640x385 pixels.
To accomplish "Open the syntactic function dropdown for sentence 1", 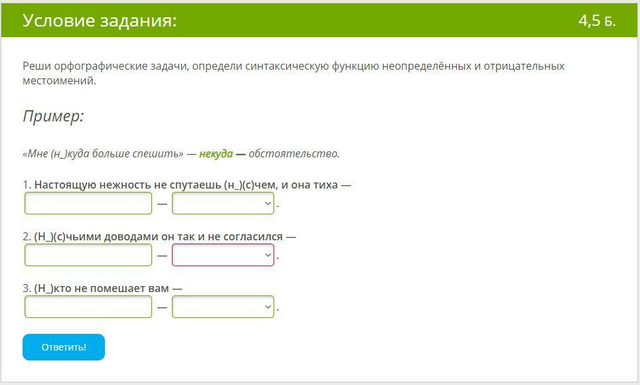I will coord(223,203).
